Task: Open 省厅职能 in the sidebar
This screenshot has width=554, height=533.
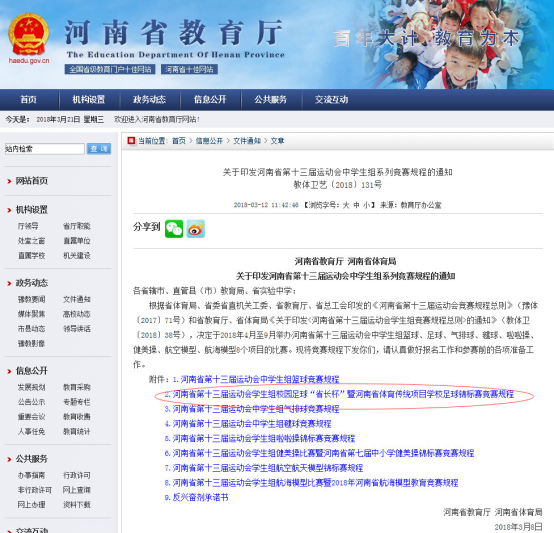Action: click(x=77, y=226)
